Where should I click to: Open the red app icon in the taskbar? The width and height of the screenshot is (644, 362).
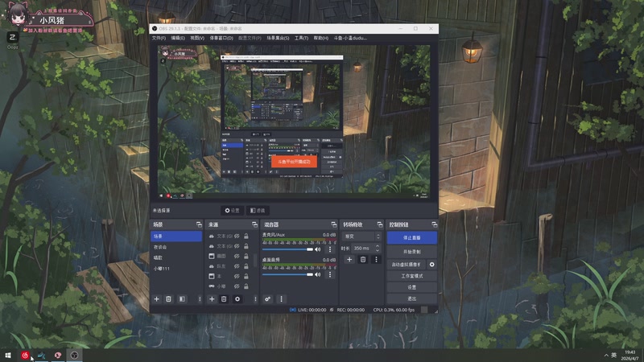(x=25, y=356)
